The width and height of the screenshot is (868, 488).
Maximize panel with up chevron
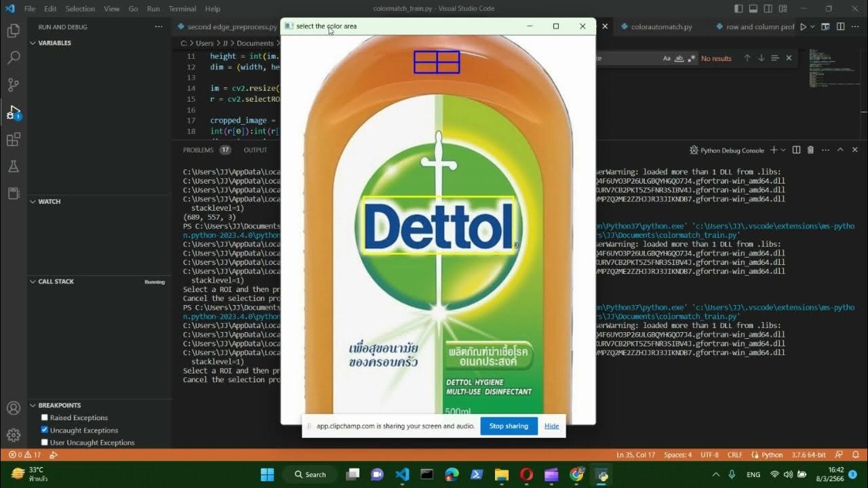pyautogui.click(x=840, y=150)
